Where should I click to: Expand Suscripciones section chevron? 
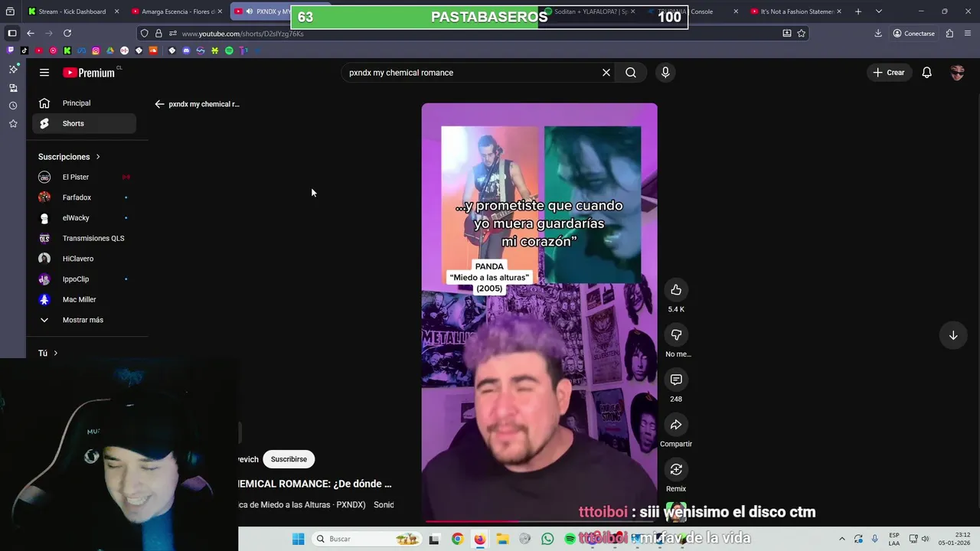(x=98, y=157)
